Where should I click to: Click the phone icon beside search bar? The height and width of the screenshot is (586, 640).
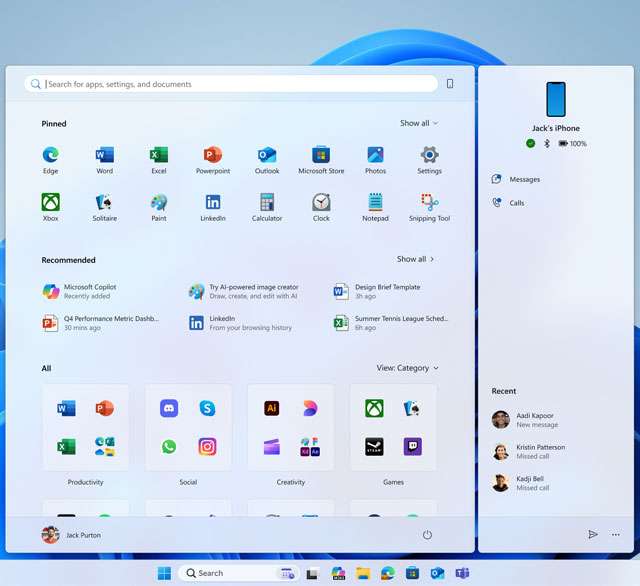pos(450,84)
